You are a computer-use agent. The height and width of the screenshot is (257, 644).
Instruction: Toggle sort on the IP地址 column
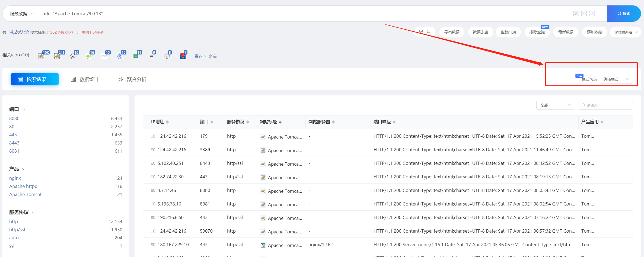coord(167,122)
